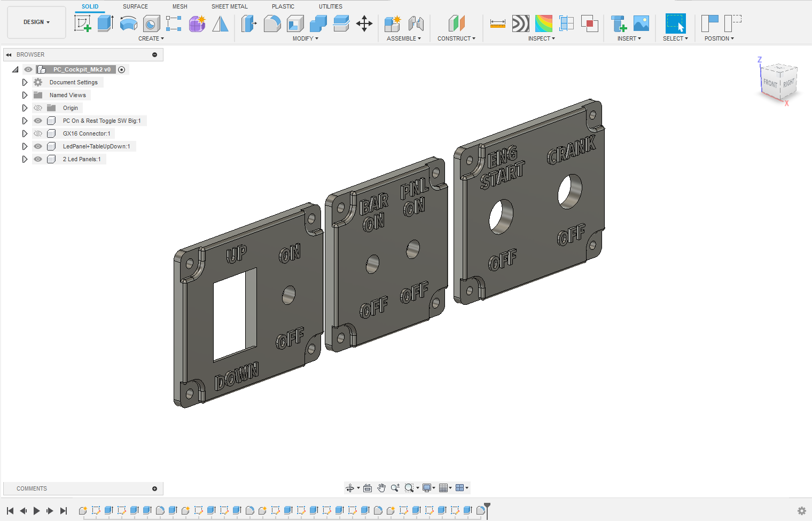Expand the Comments panel with plus button
The image size is (812, 521).
click(154, 488)
